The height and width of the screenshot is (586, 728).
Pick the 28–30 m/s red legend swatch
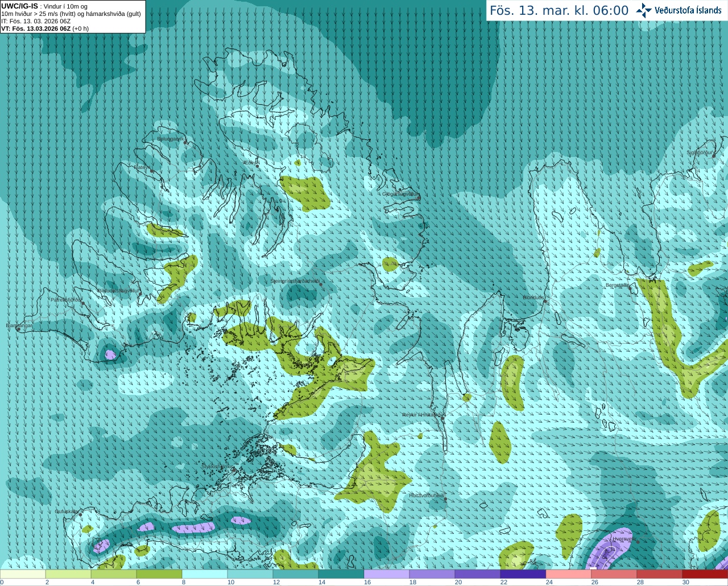pos(660,574)
